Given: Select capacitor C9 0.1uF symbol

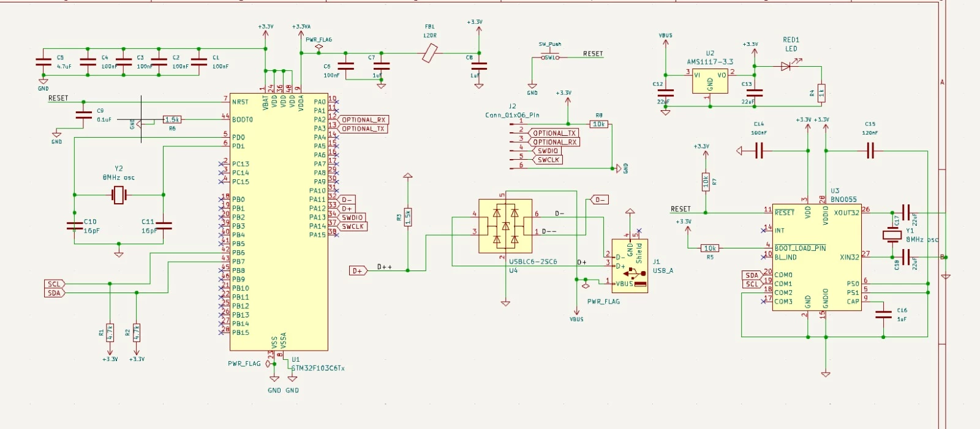Looking at the screenshot, I should click(83, 115).
